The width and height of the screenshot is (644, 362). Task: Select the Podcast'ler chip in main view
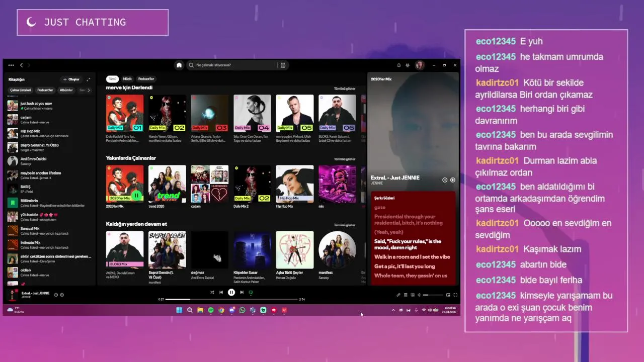pos(146,79)
